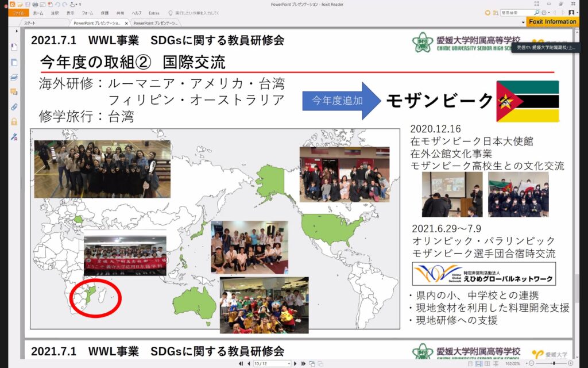
Task: Switch to the スタート document tab
Action: [x=44, y=23]
